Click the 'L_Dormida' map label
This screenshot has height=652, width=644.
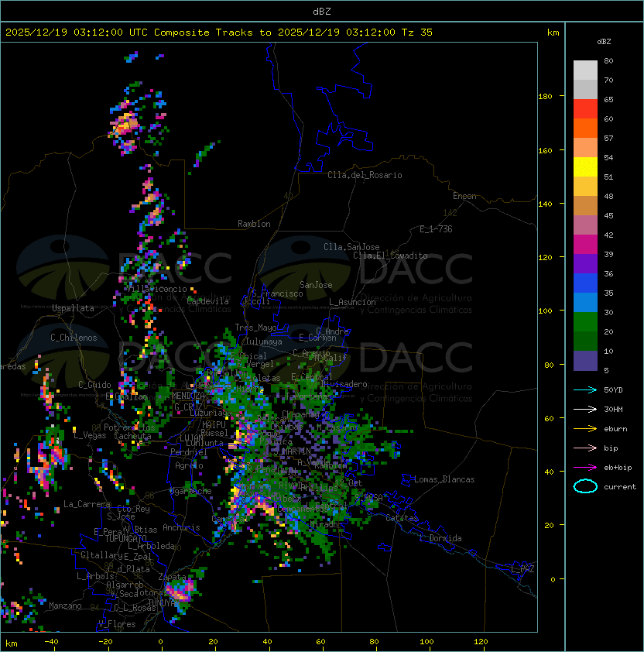440,538
